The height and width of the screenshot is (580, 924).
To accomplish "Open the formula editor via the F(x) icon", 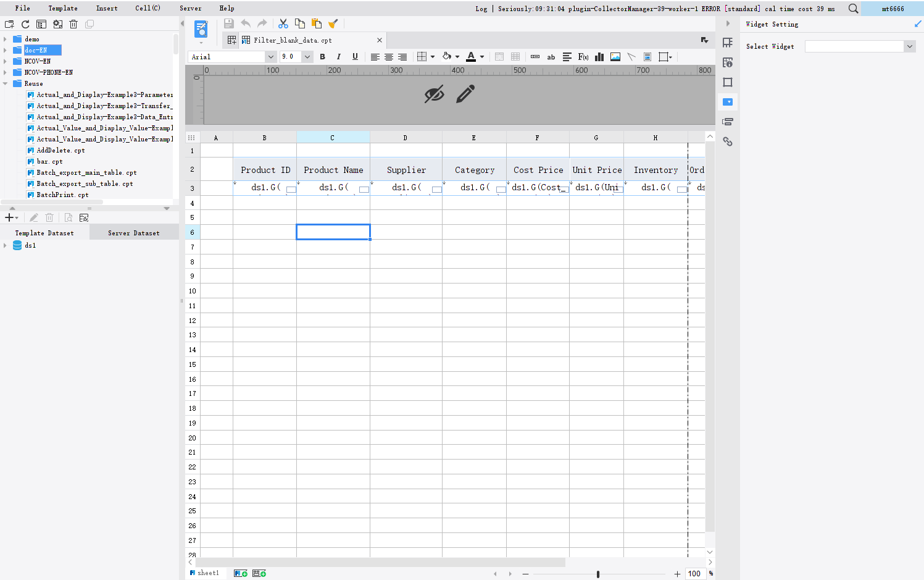I will point(582,56).
